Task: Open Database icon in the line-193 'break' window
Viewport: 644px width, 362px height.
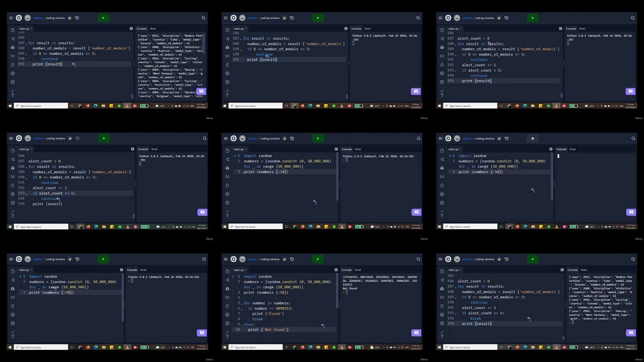Action: [x=442, y=323]
